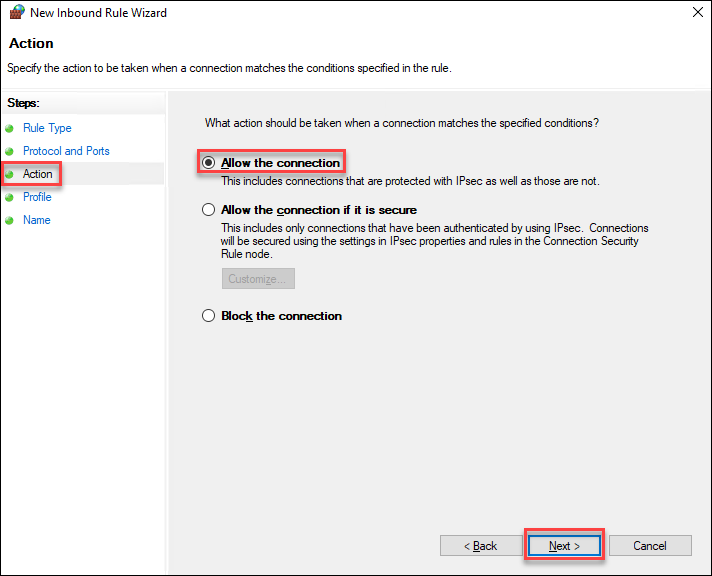Viewport: 712px width, 576px height.
Task: Go back with the Back button
Action: tap(480, 546)
